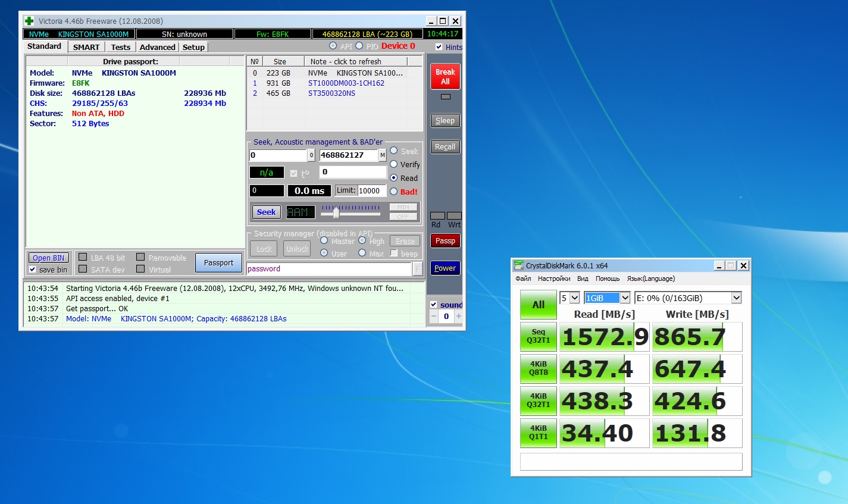Switch to the Tests tab
This screenshot has height=504, width=848.
coord(121,47)
